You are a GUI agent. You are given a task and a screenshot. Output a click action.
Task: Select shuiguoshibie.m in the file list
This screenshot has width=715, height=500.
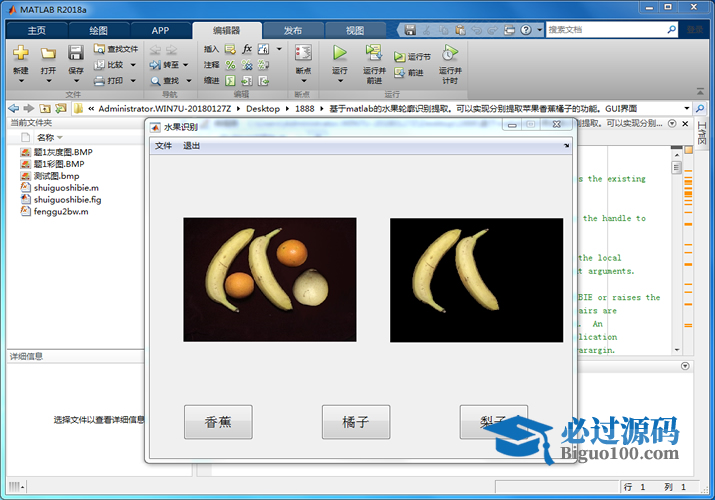click(x=66, y=188)
